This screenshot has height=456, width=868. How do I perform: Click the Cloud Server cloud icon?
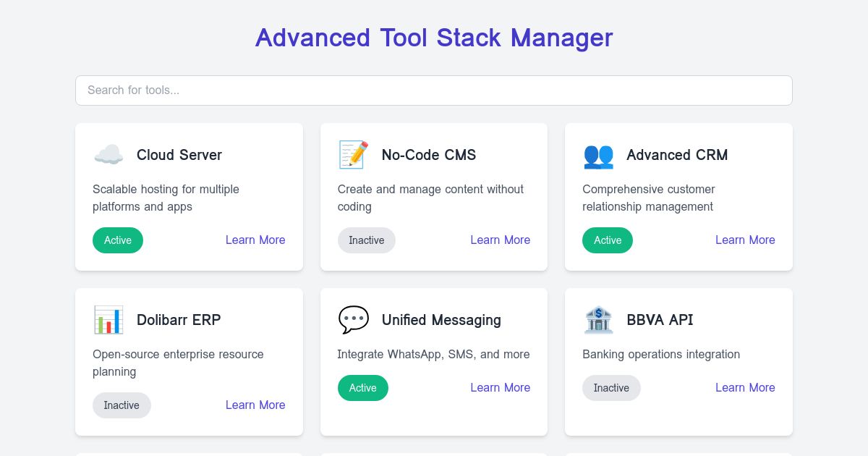109,154
